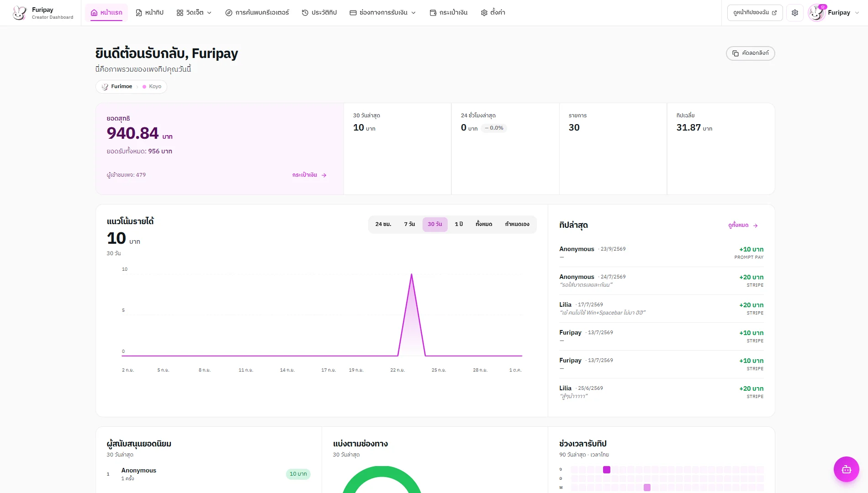Click the external link icon in ดูหน้าทิปของฉัน
This screenshot has height=493, width=868.
coord(774,13)
